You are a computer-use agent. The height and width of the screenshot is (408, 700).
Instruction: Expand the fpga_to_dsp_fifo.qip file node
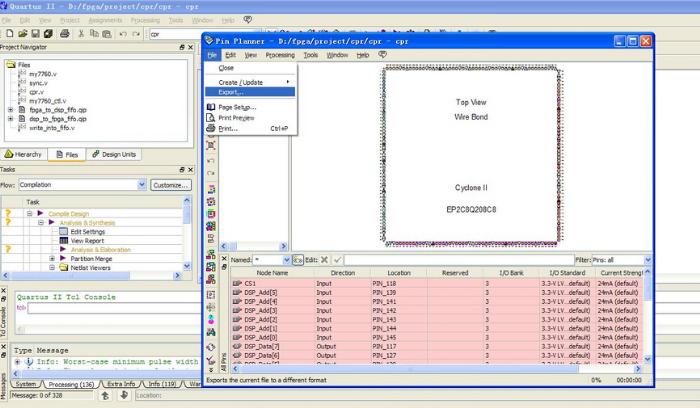pos(11,109)
